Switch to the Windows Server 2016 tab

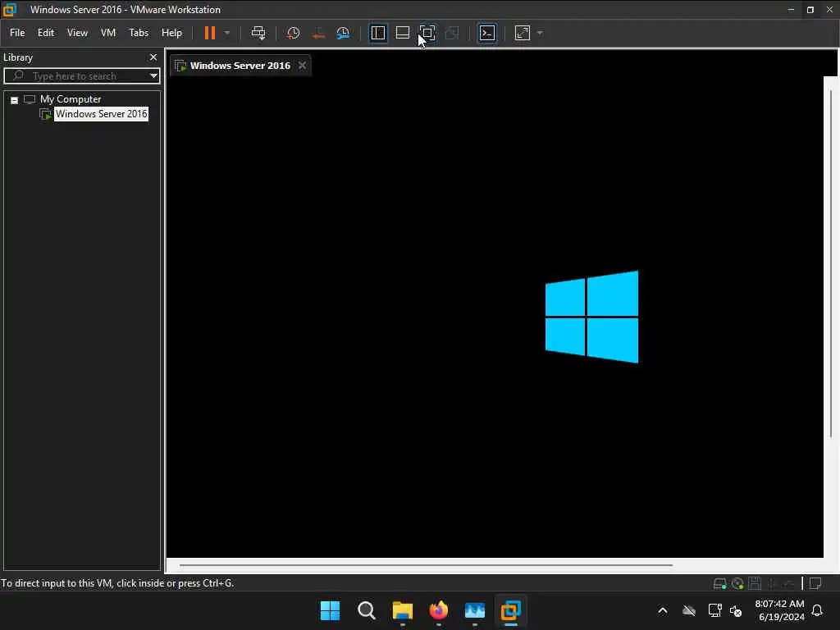240,66
